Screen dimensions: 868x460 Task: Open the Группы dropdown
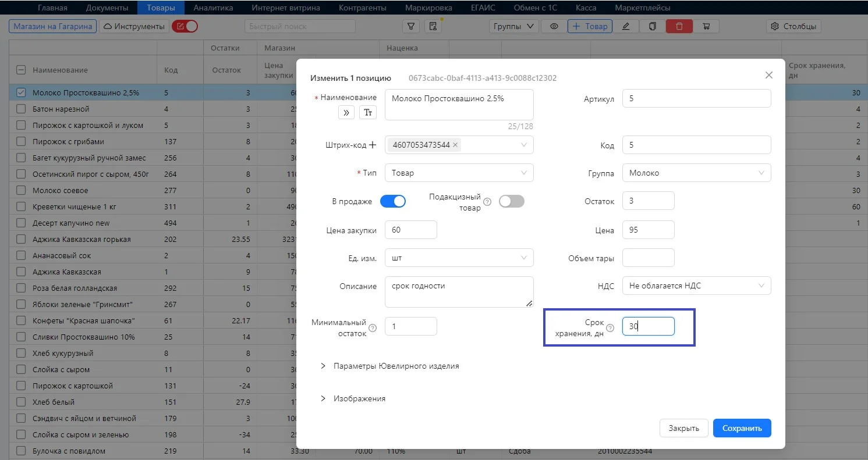coord(513,26)
